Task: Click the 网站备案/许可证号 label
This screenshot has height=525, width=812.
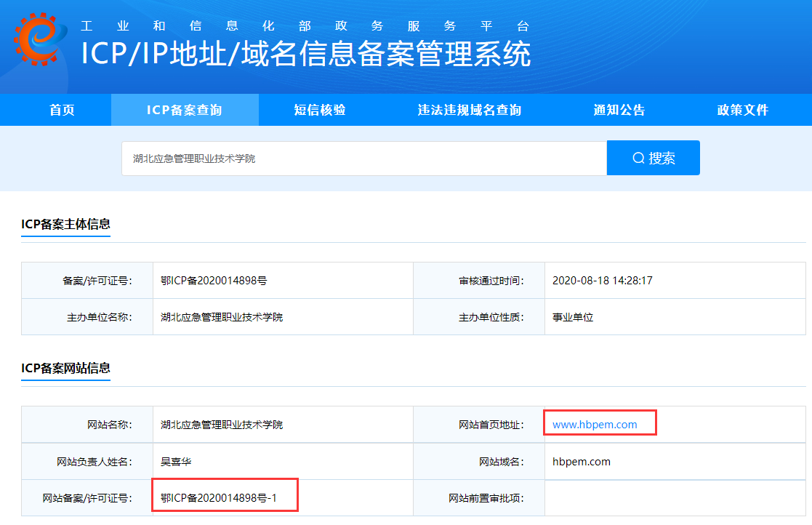Action: pyautogui.click(x=87, y=498)
